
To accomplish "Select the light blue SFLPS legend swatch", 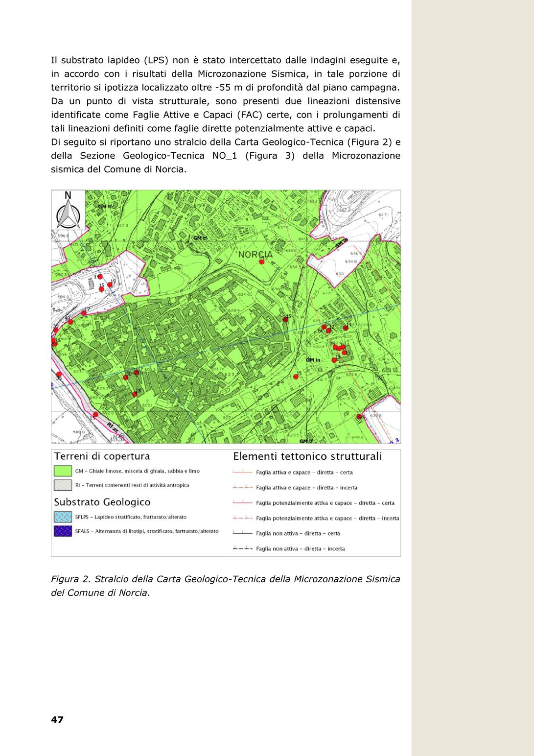I will (x=63, y=517).
